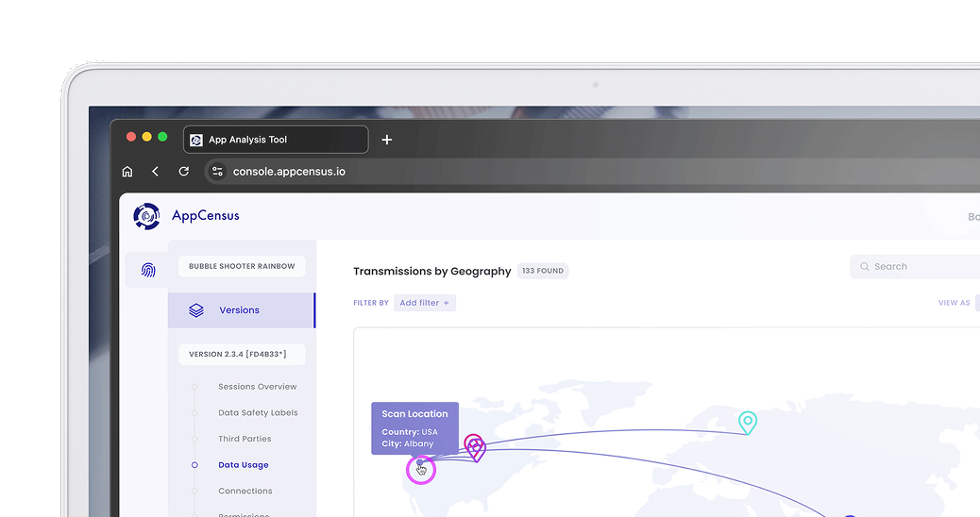Image resolution: width=980 pixels, height=517 pixels.
Task: Click the search magnifier icon
Action: pos(865,267)
